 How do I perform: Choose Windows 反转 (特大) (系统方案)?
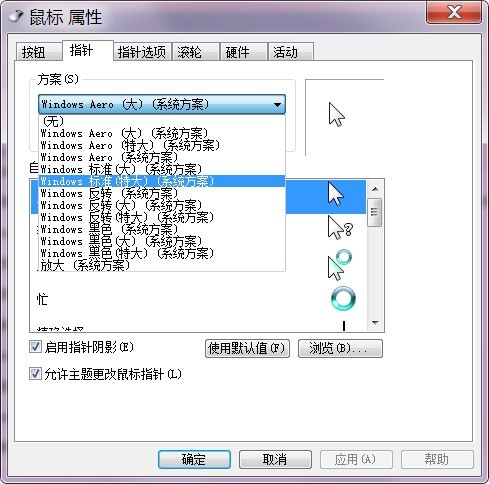tap(162, 217)
